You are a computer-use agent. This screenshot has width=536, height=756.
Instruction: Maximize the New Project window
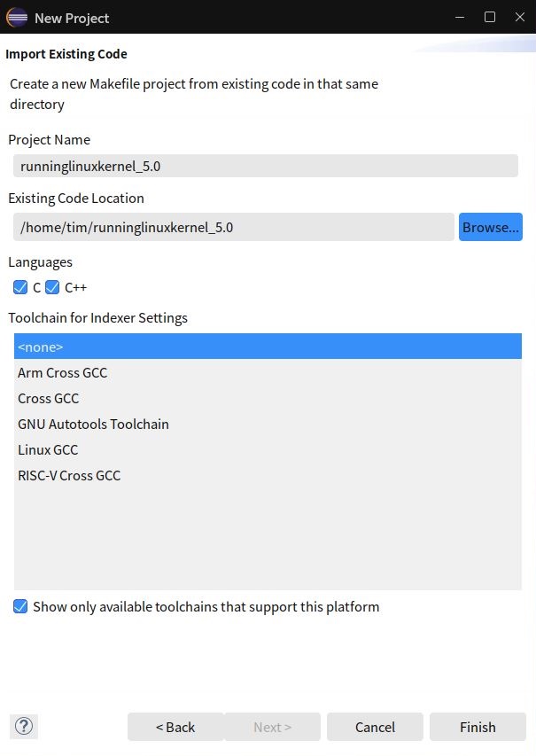tap(490, 18)
